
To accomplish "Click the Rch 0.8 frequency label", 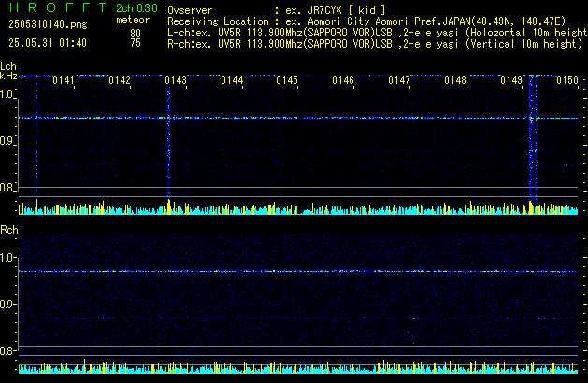I will 7,350.
